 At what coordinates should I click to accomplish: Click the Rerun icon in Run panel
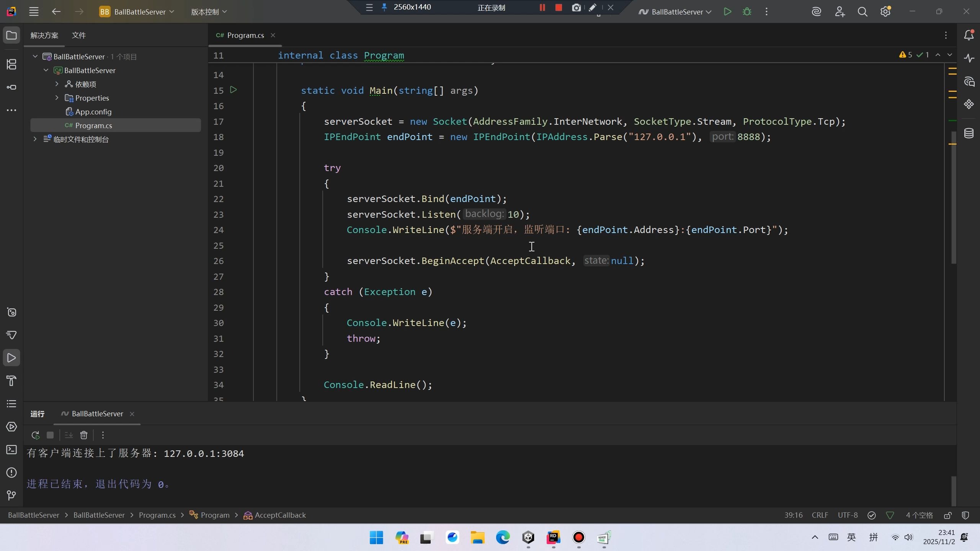pyautogui.click(x=35, y=435)
